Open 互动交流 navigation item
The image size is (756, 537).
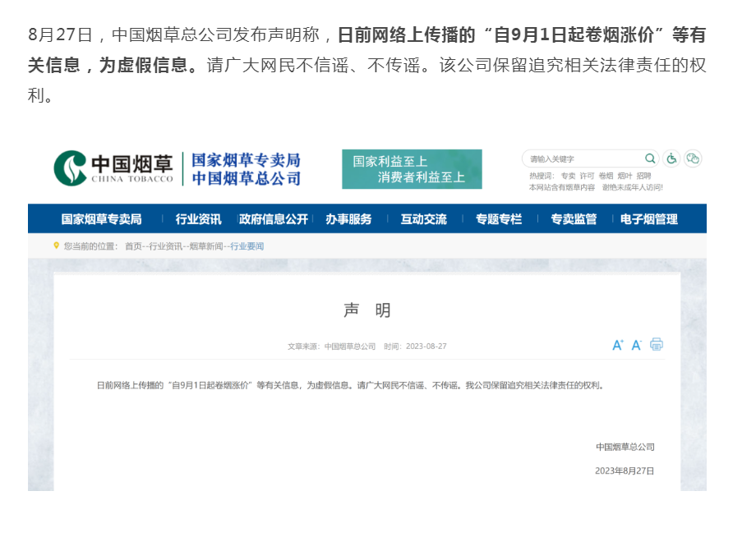tap(424, 219)
